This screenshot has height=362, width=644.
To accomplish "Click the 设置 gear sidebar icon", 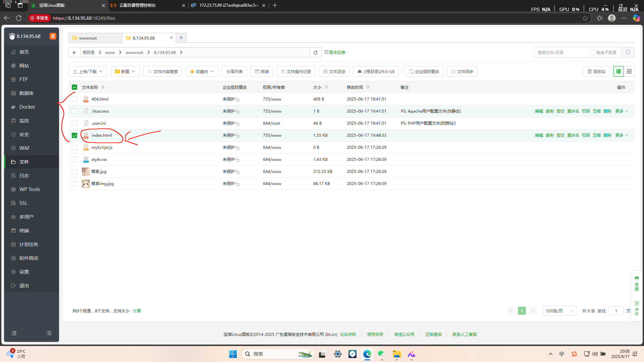I will [13, 272].
